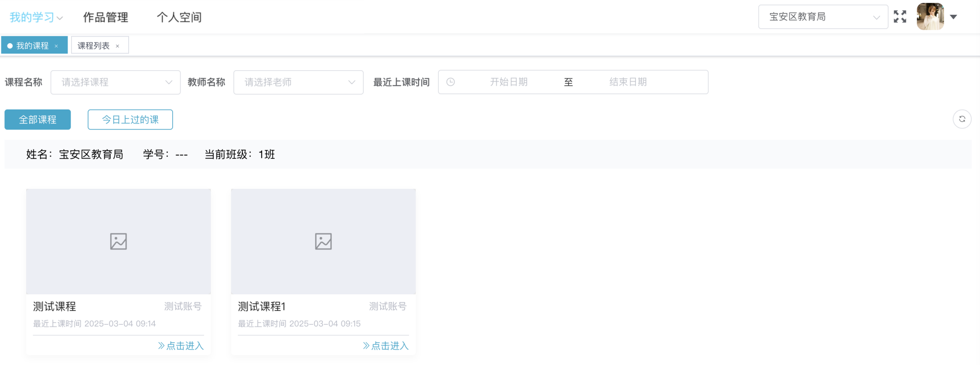The width and height of the screenshot is (980, 365).
Task: Open the 请选择课程 dropdown
Action: 116,82
